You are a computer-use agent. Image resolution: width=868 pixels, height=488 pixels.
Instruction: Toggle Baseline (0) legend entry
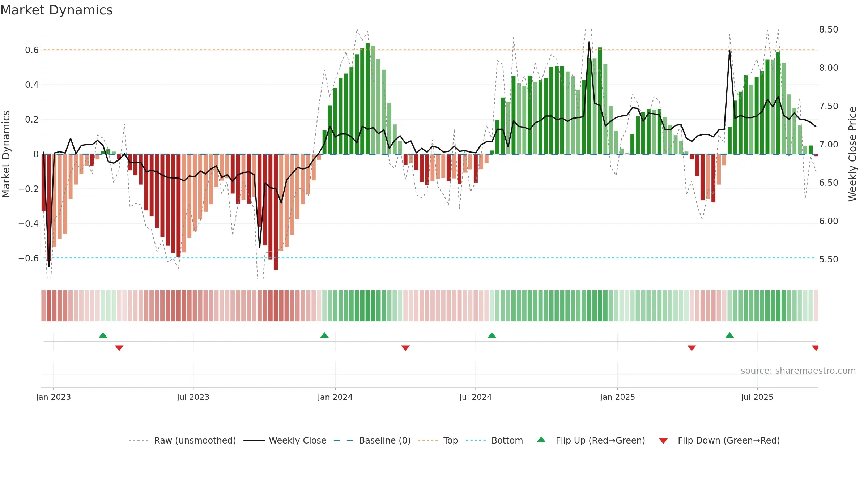point(372,440)
